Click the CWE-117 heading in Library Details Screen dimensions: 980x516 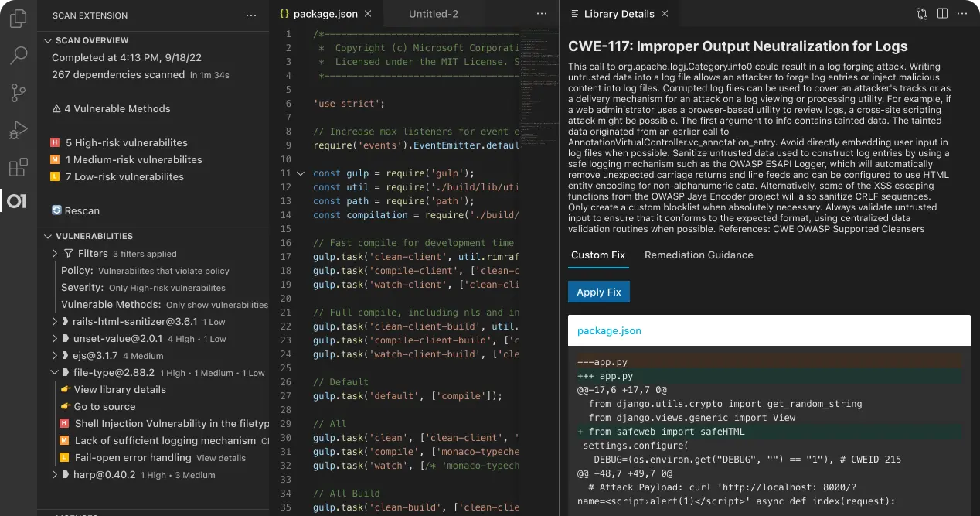(738, 46)
